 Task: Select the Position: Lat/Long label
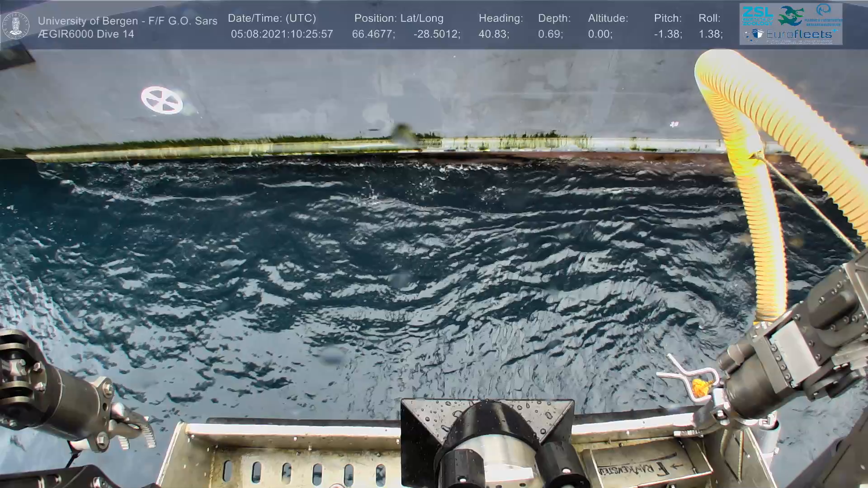[399, 19]
